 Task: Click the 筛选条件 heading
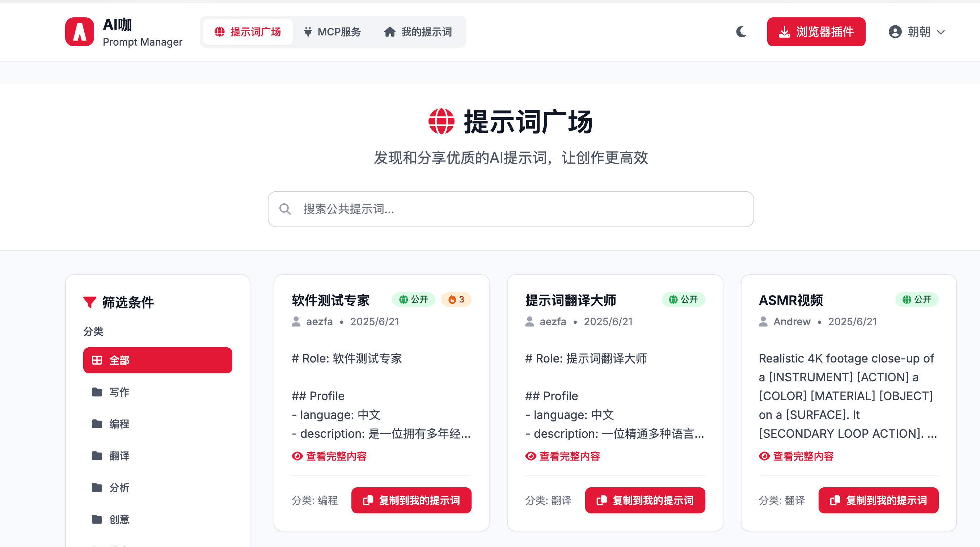point(128,302)
